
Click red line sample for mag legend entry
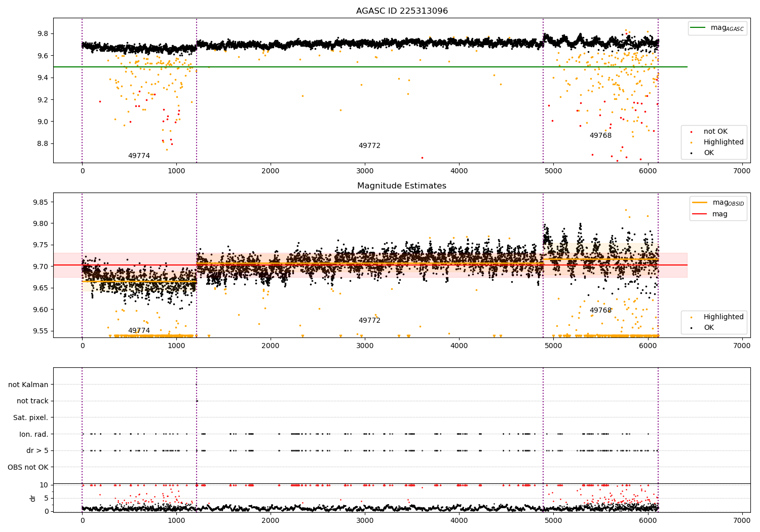point(700,214)
